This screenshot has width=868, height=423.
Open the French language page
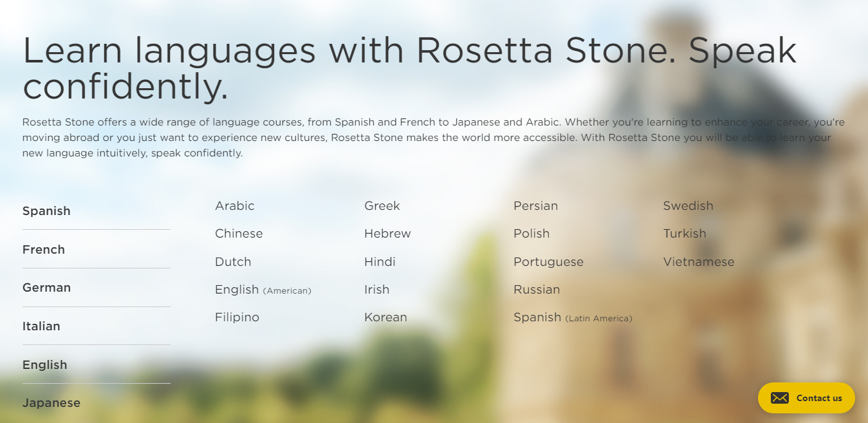pyautogui.click(x=43, y=249)
